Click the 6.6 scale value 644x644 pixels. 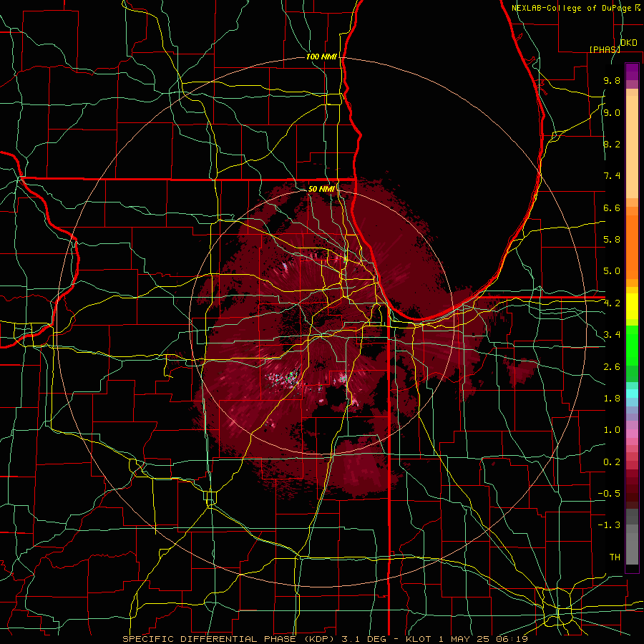point(612,208)
